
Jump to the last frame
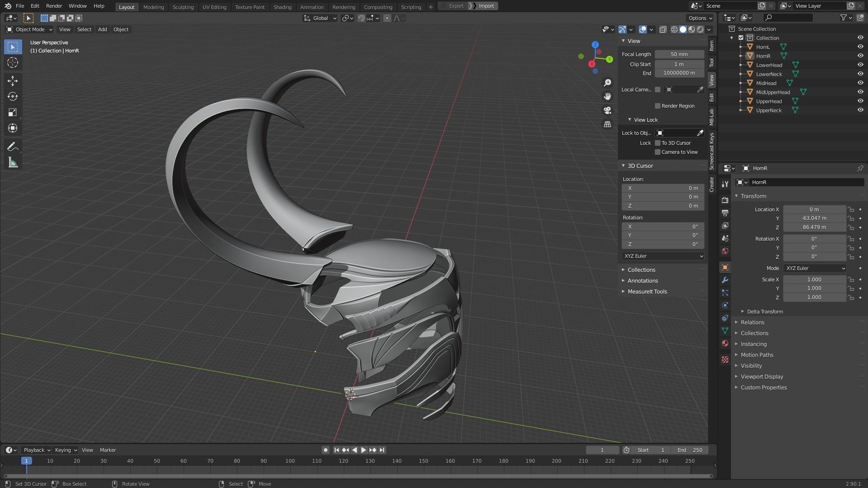pos(382,450)
